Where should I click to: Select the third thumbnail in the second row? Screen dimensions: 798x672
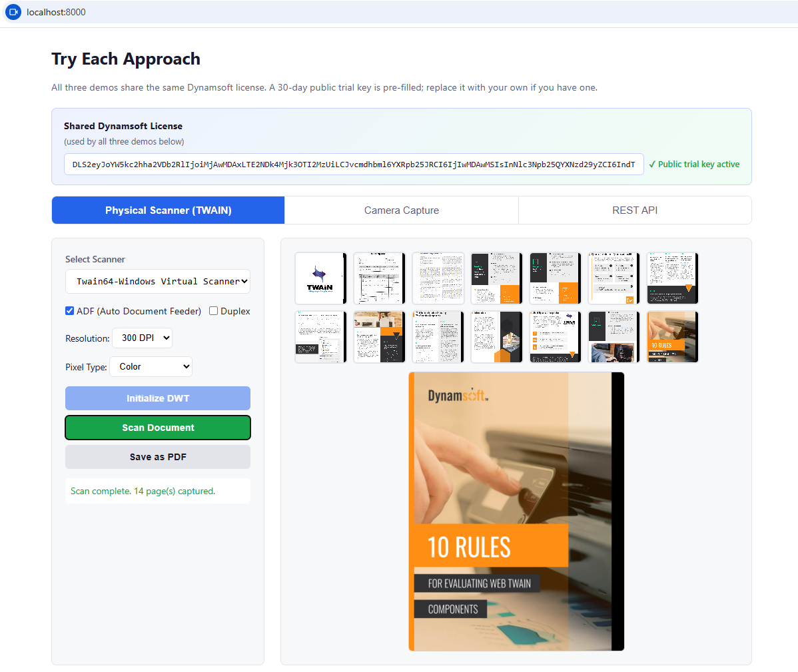[x=438, y=337]
